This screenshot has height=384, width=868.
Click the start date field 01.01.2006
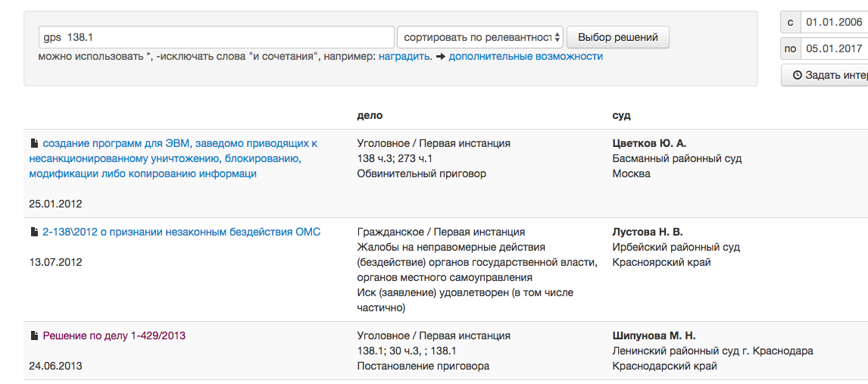[833, 23]
